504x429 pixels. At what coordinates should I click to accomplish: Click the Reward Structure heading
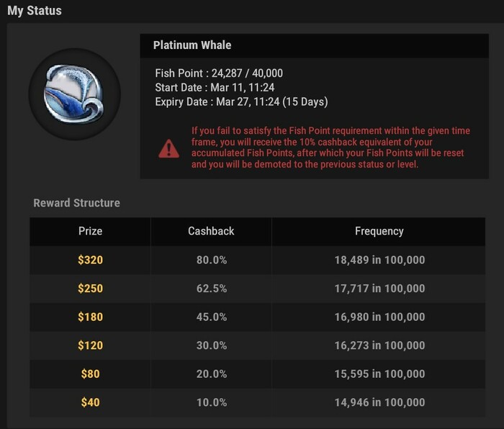(77, 203)
